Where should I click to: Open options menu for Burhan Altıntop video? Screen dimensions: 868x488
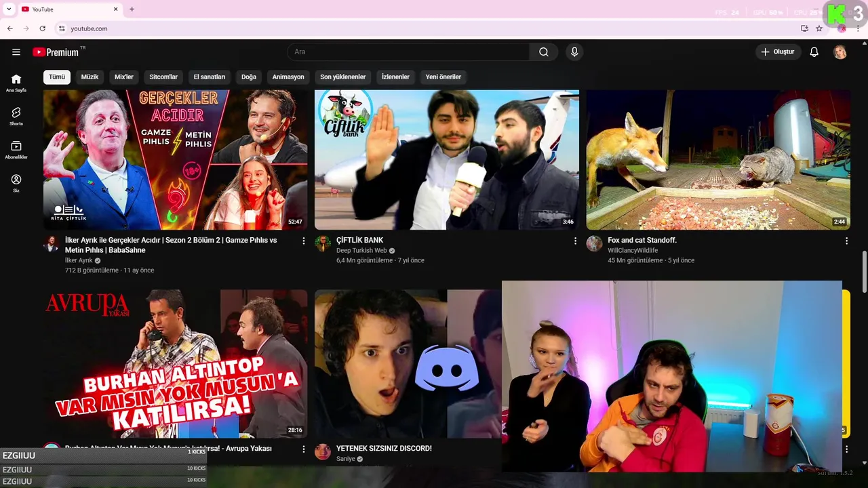(x=304, y=449)
